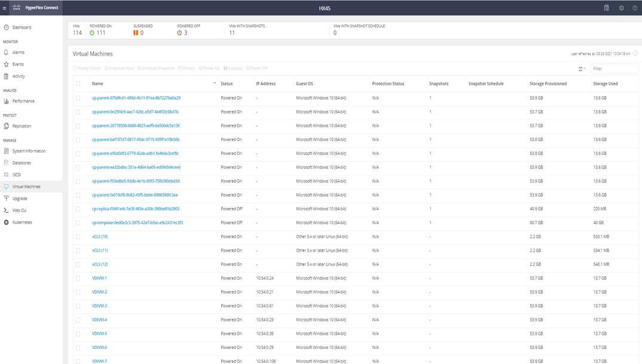The image size is (642, 364).
Task: Open Activity via its clipboard icon
Action: [x=6, y=76]
